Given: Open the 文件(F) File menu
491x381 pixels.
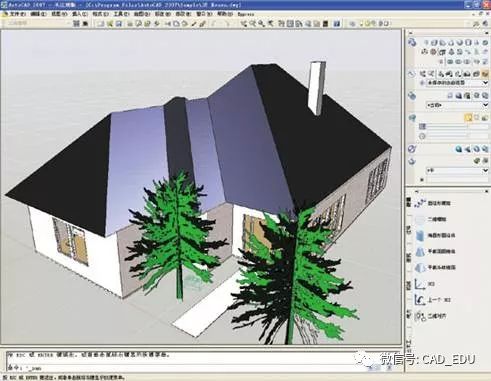Looking at the screenshot, I should coord(17,14).
